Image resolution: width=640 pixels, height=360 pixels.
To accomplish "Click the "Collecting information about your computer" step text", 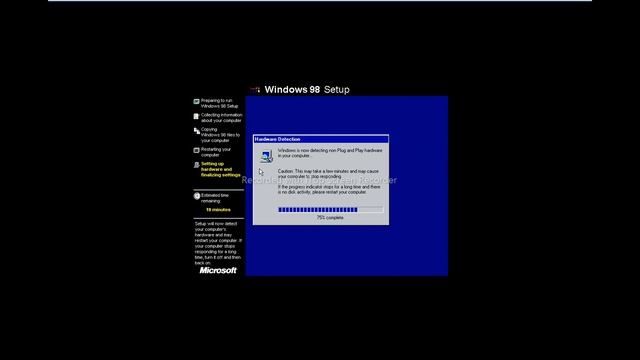I will 222,118.
